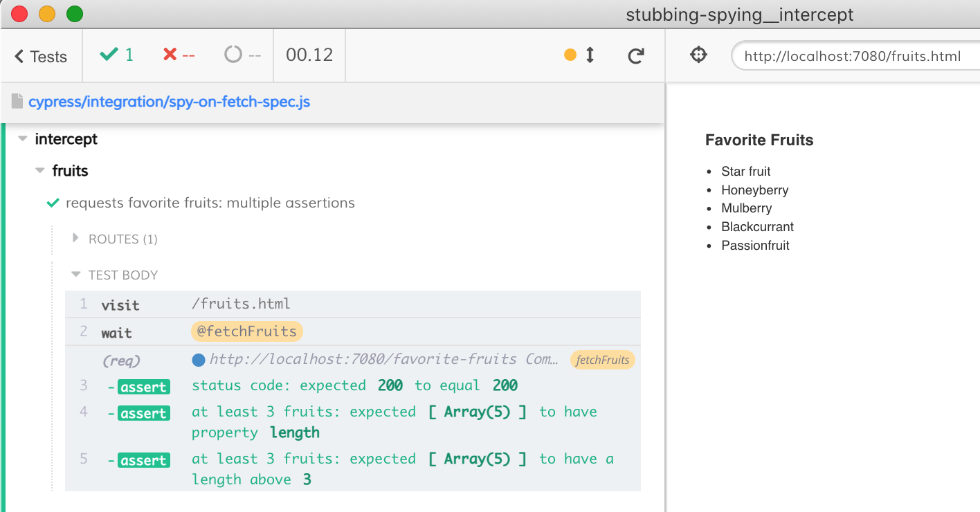This screenshot has height=512, width=980.
Task: Select the wait command row
Action: [353, 331]
